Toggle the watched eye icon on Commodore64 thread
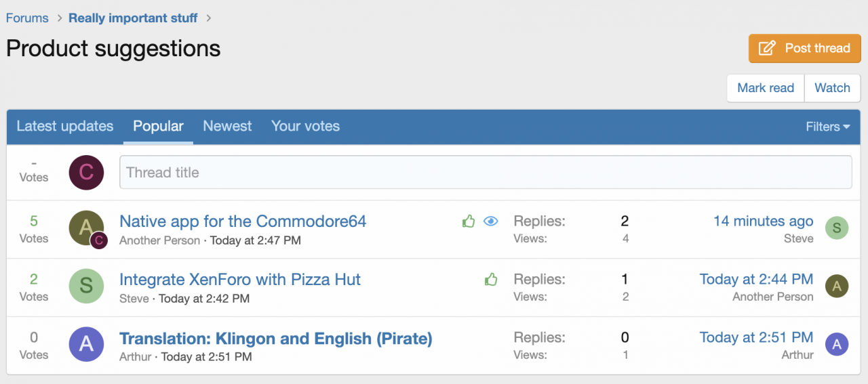The image size is (868, 384). 491,221
